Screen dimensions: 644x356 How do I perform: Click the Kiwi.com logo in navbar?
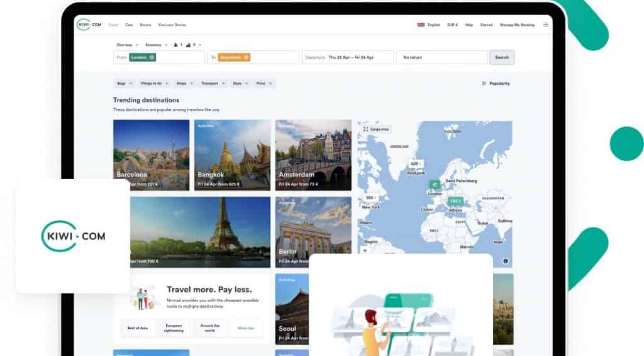[x=89, y=25]
